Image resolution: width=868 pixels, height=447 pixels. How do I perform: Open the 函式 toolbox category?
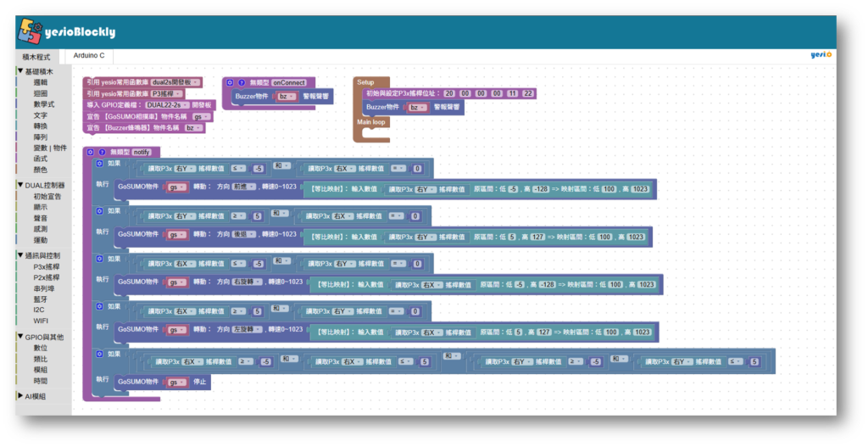(x=41, y=159)
